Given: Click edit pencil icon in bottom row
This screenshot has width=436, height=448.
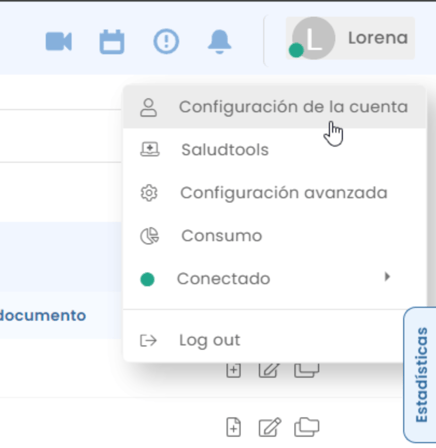Looking at the screenshot, I should 270,427.
